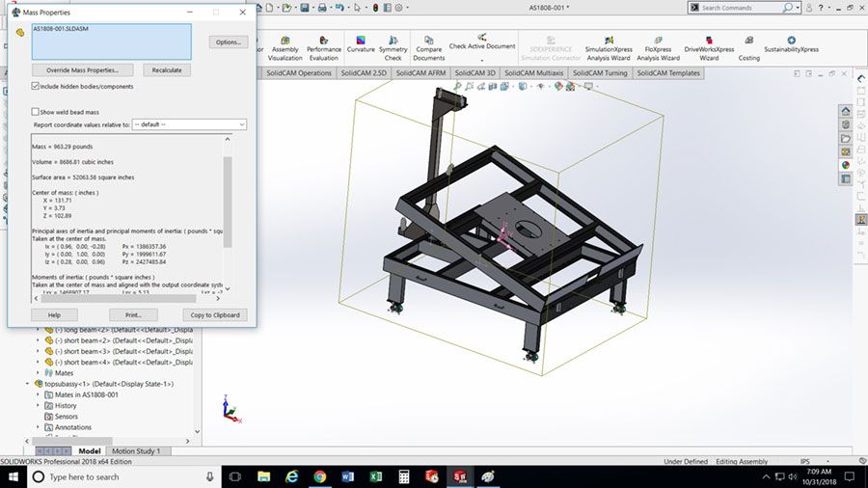This screenshot has height=488, width=868.
Task: Click the IPS units status entry
Action: click(805, 461)
